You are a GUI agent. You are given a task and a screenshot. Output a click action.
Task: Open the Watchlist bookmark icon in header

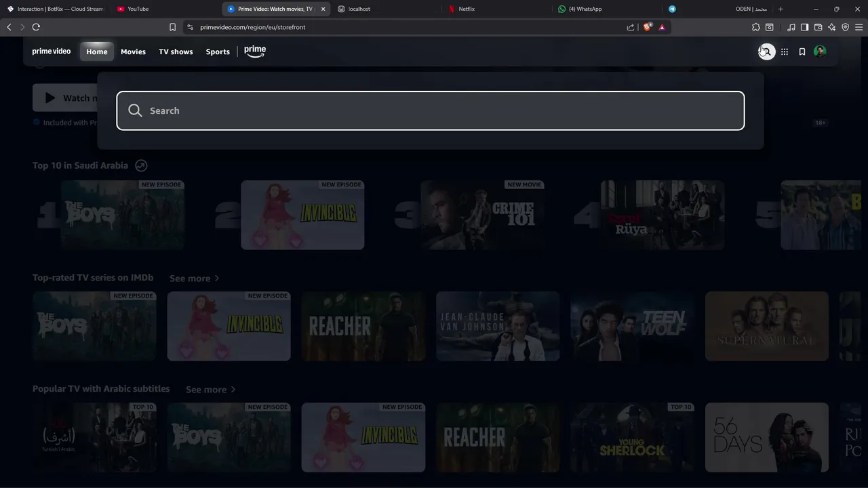[x=802, y=52]
